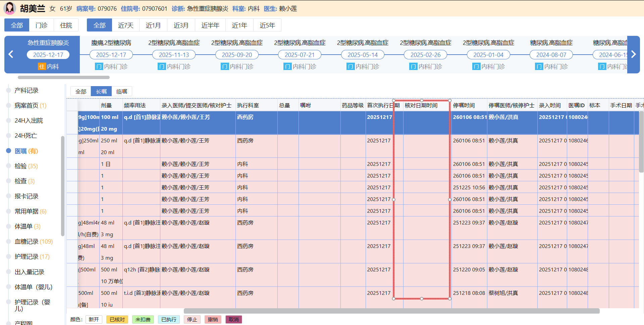Click the 录入时间 column header
This screenshot has width=644, height=325.
(x=552, y=106)
